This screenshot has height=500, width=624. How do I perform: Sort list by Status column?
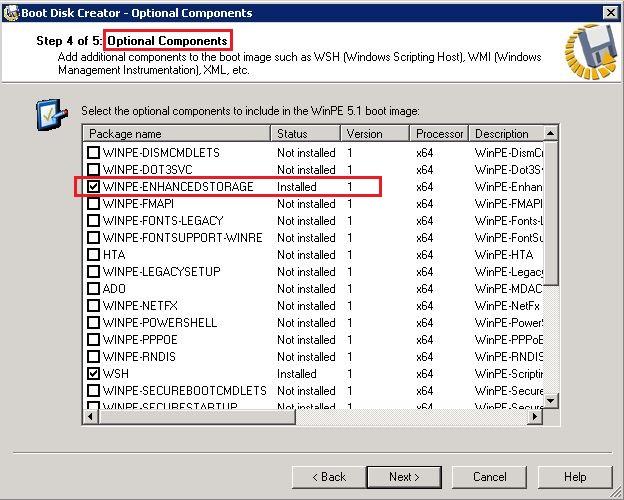306,133
